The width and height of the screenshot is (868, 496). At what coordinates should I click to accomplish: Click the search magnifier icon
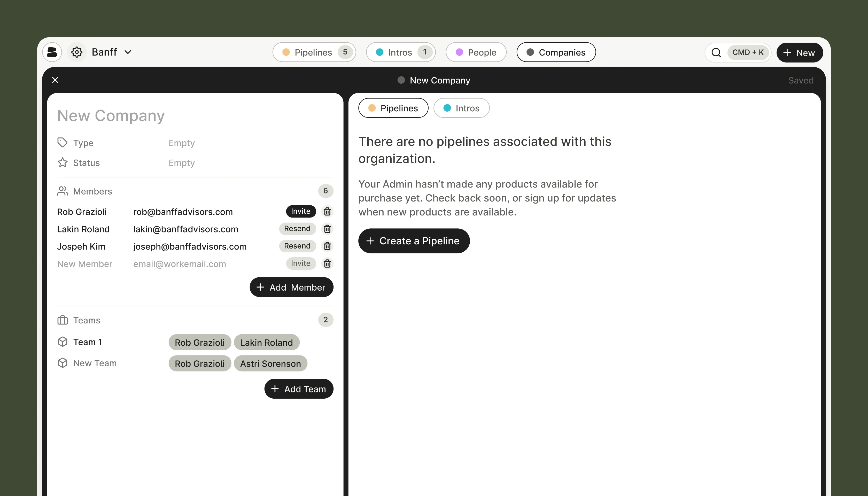[716, 52]
